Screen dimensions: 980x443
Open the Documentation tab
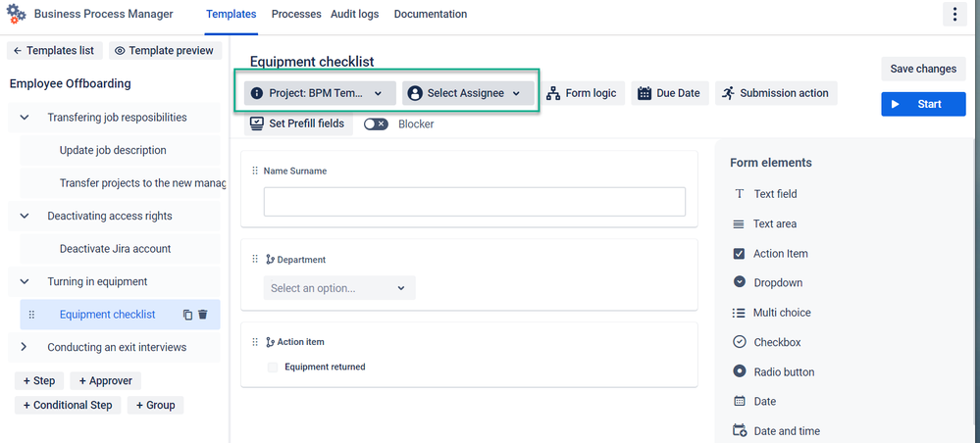tap(431, 14)
